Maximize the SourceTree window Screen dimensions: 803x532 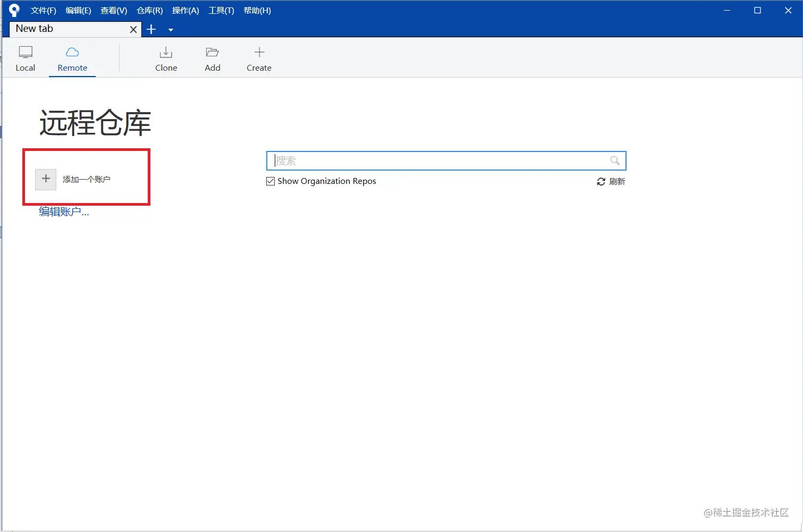(x=757, y=10)
